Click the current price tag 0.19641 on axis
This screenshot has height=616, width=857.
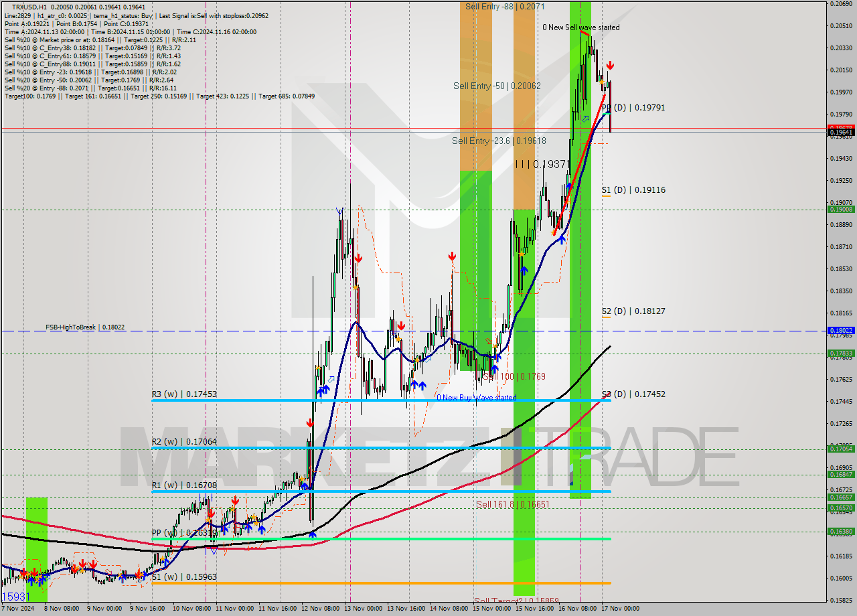[x=842, y=133]
